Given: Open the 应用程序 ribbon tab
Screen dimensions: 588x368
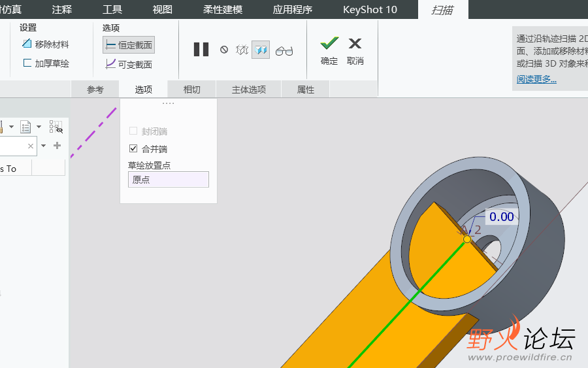Looking at the screenshot, I should (293, 9).
